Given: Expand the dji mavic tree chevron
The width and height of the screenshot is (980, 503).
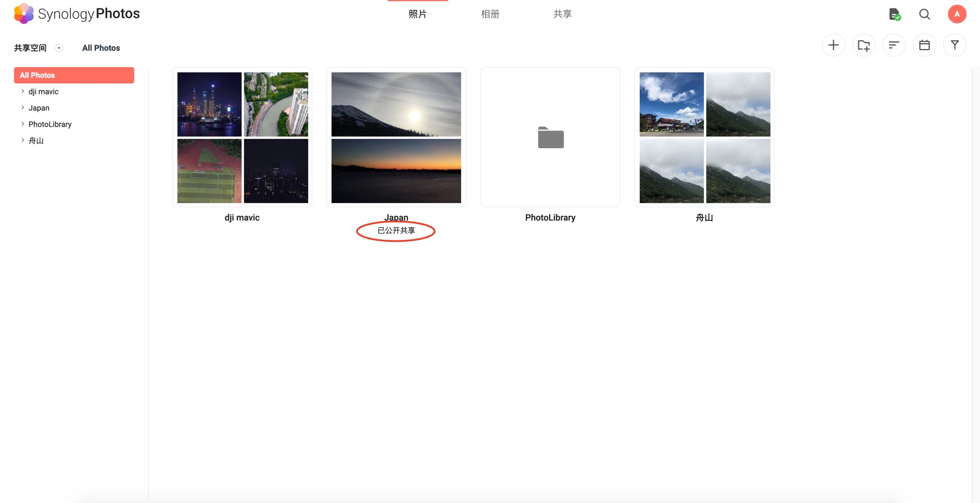Looking at the screenshot, I should (x=23, y=91).
